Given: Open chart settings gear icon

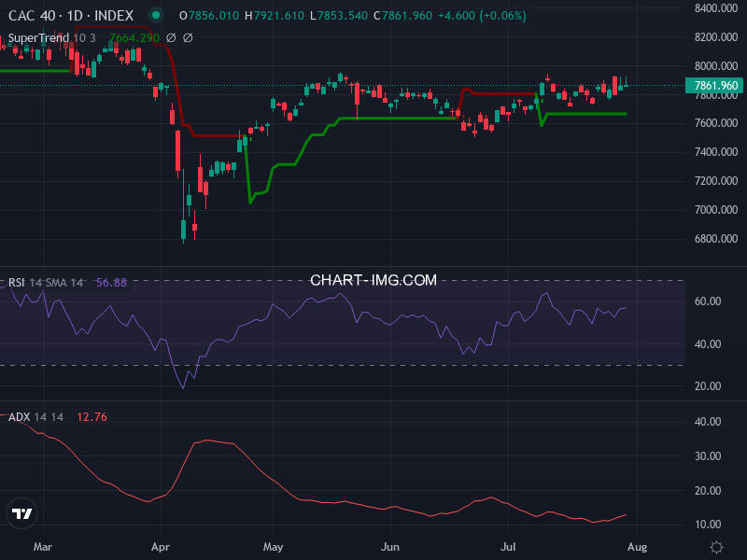Looking at the screenshot, I should coord(716,547).
